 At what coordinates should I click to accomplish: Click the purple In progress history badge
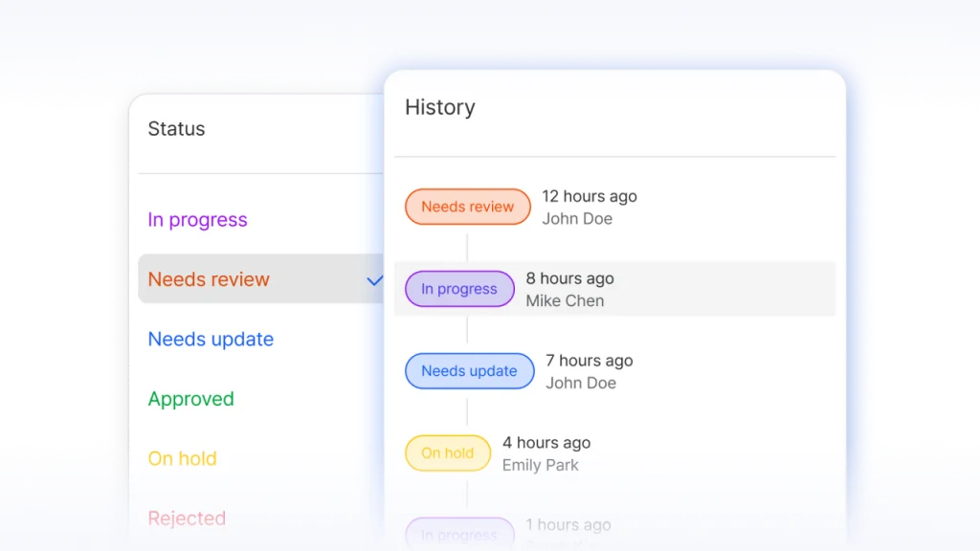click(459, 289)
